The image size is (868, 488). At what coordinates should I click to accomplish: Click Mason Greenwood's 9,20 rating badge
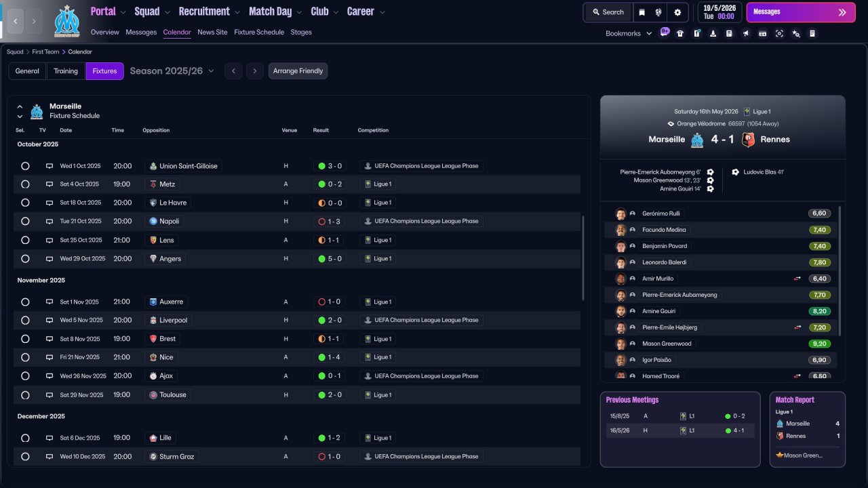(x=819, y=344)
